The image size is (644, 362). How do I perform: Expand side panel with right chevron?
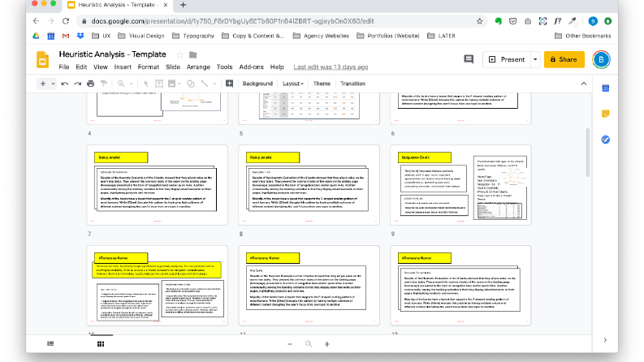tap(605, 340)
